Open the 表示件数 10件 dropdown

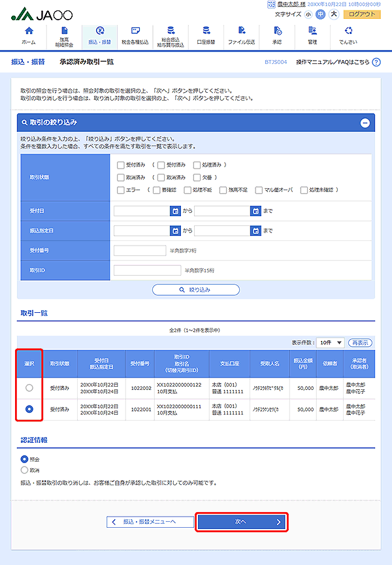pos(331,343)
